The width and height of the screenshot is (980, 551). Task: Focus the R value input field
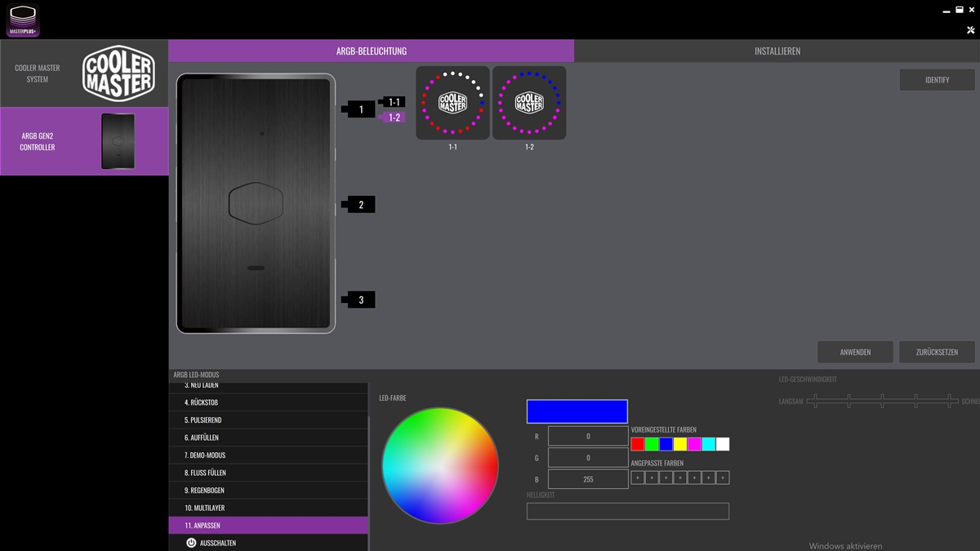588,436
